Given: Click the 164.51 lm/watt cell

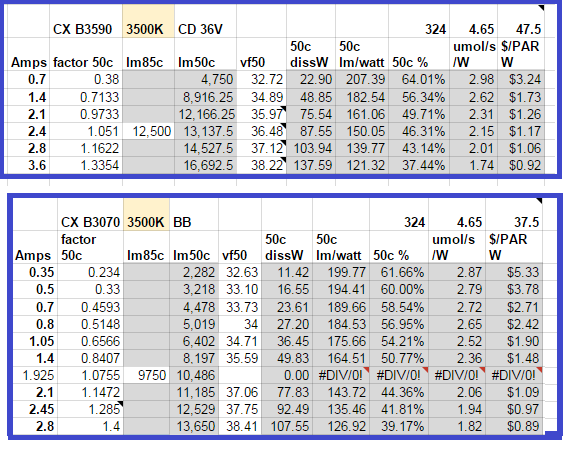Looking at the screenshot, I should (341, 358).
